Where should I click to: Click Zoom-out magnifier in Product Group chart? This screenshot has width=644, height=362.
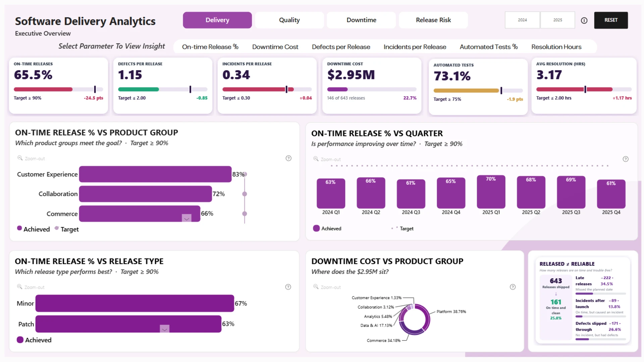point(20,158)
